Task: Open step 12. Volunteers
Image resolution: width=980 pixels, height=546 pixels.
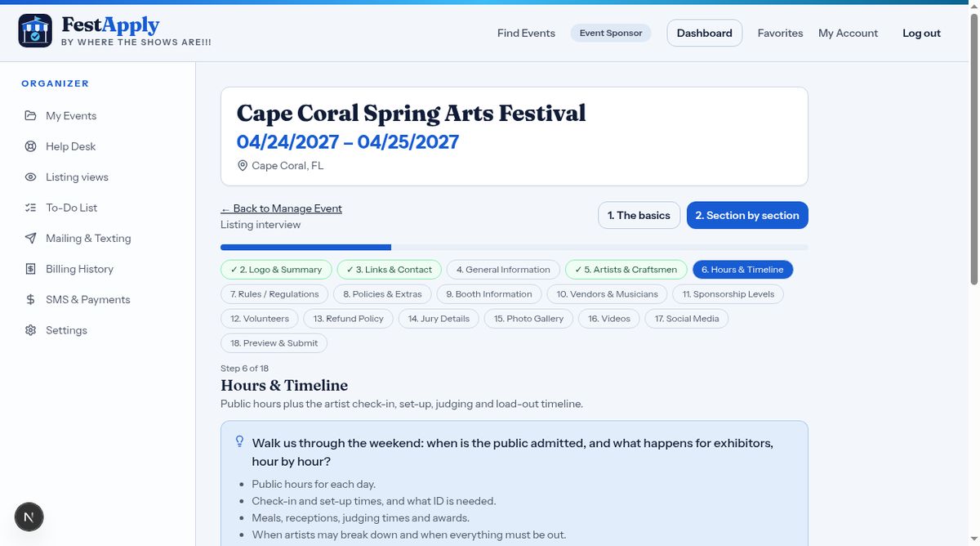Action: click(260, 319)
